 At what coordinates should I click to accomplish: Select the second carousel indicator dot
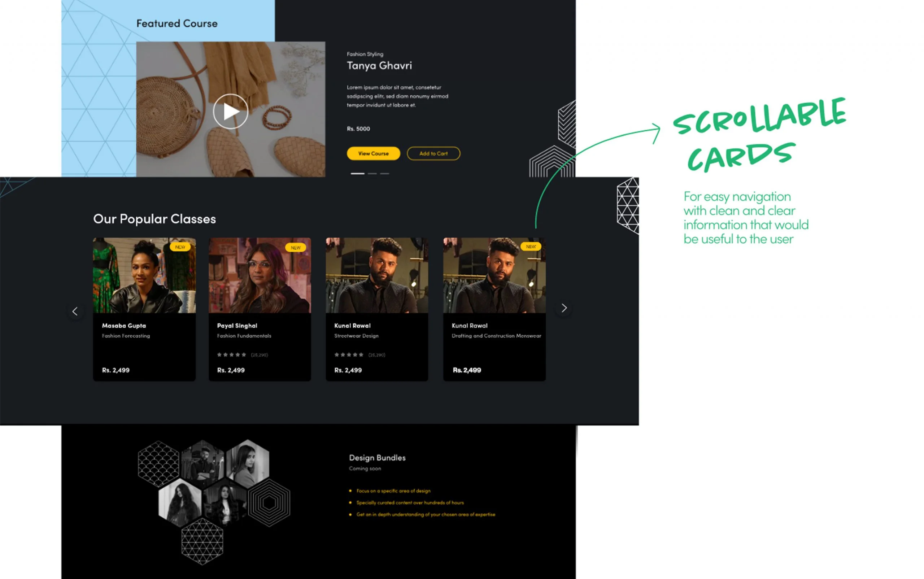372,174
